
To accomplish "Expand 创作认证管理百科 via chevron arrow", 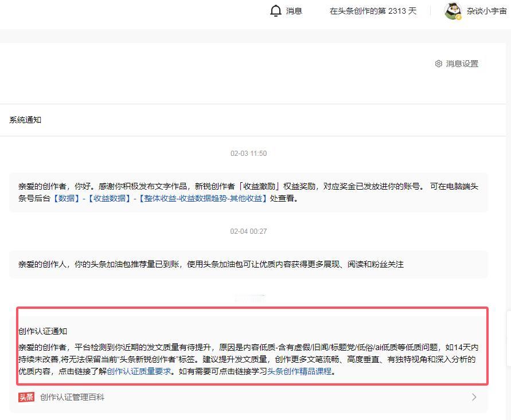I will pos(474,397).
